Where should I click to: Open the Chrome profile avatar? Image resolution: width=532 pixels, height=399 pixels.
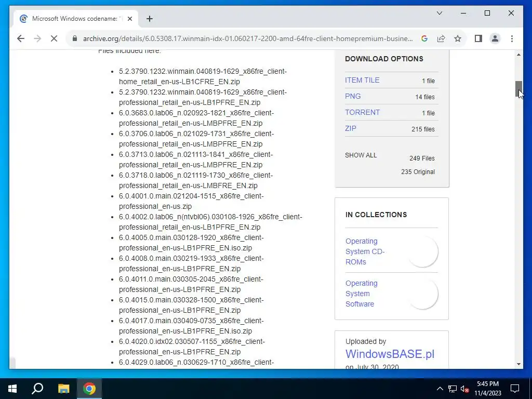coord(495,38)
